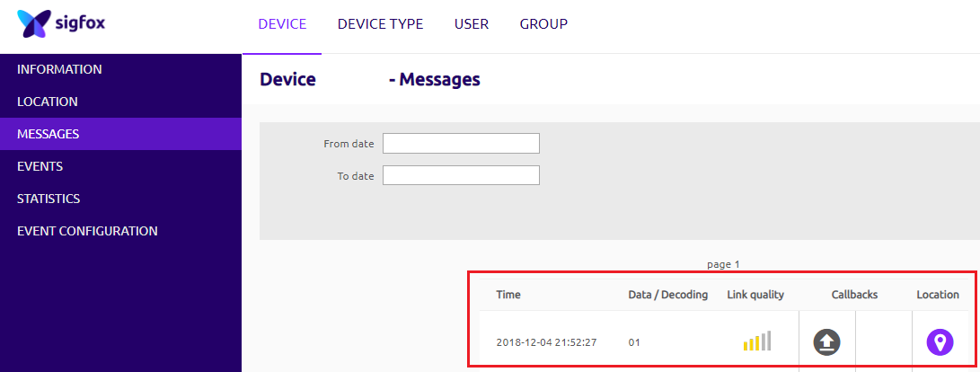
Task: Click the Location column header
Action: point(938,295)
